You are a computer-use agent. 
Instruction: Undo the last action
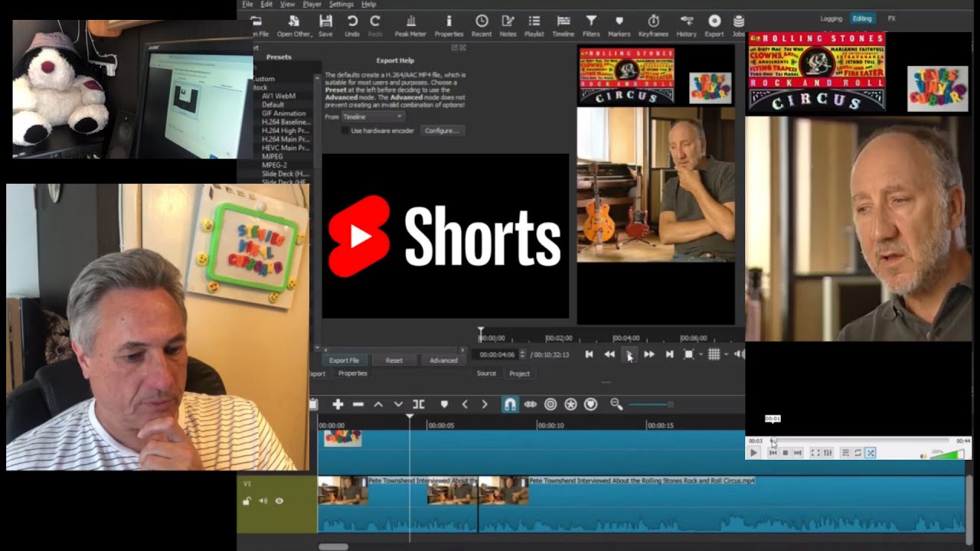point(352,25)
